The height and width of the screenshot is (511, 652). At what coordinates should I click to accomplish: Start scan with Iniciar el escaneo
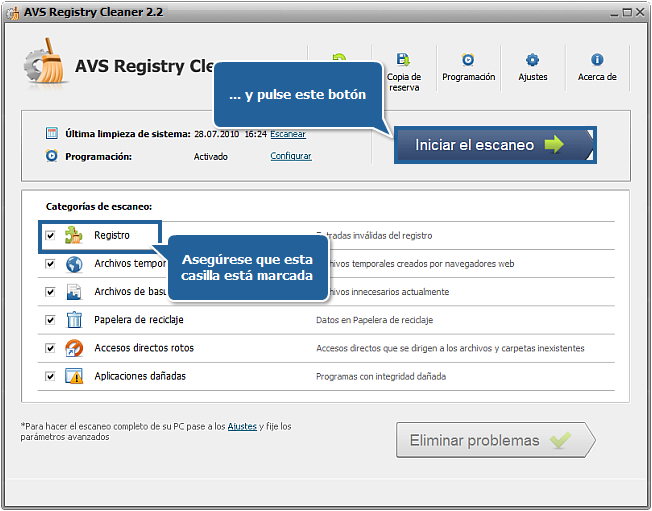tap(495, 145)
